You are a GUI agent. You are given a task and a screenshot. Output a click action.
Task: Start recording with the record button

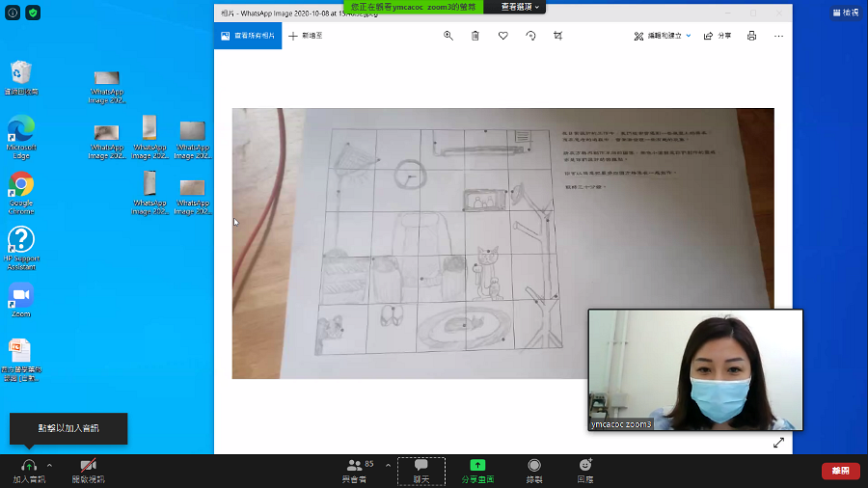(x=533, y=471)
